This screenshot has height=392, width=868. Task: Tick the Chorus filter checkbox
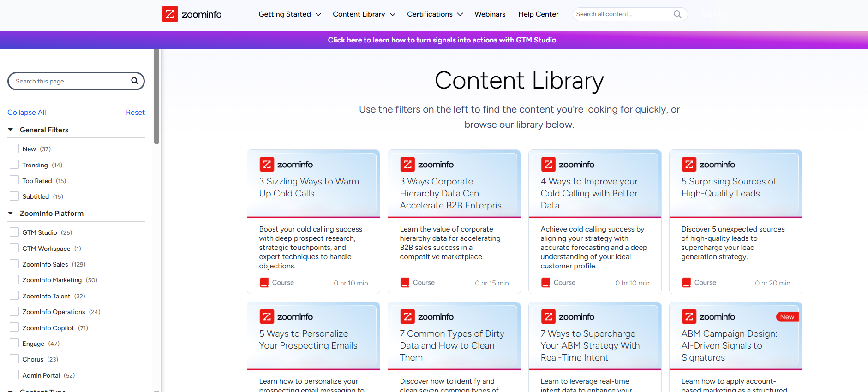coord(14,359)
